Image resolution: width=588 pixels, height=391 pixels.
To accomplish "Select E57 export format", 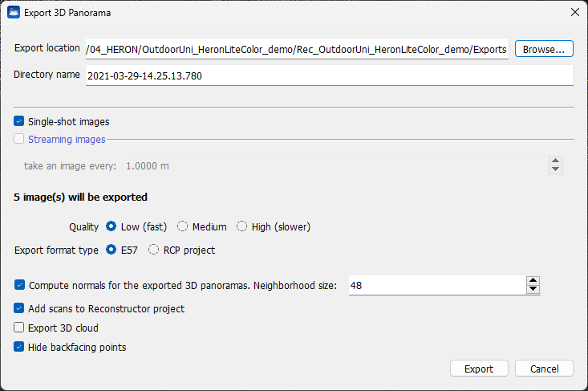I will [x=112, y=250].
